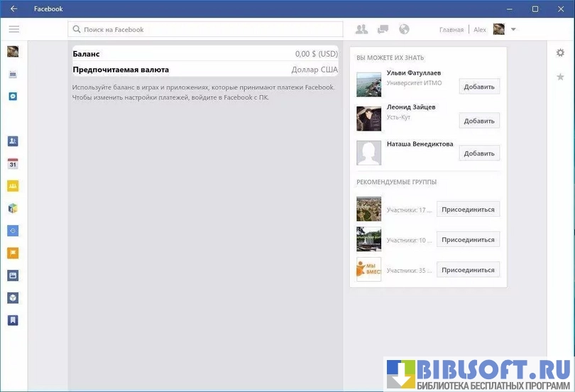Open notifications globe icon
This screenshot has height=392, width=575.
[404, 29]
